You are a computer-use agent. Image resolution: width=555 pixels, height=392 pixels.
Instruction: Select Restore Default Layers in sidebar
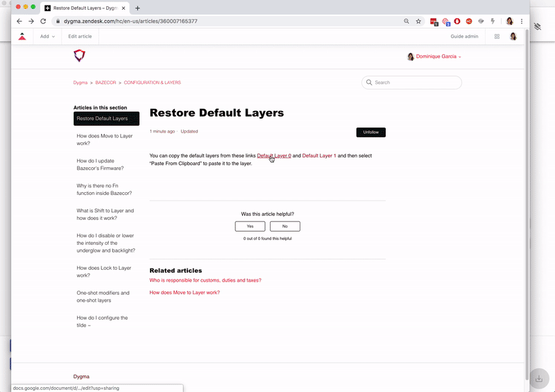click(107, 119)
